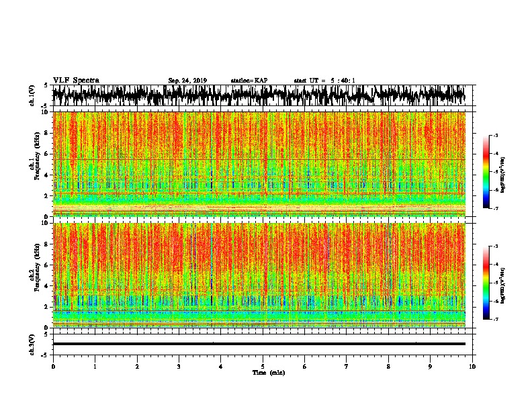The width and height of the screenshot is (532, 411).
Task: Click the ch.2 spectrogram's "6" kHz tick label
Action: coord(47,265)
